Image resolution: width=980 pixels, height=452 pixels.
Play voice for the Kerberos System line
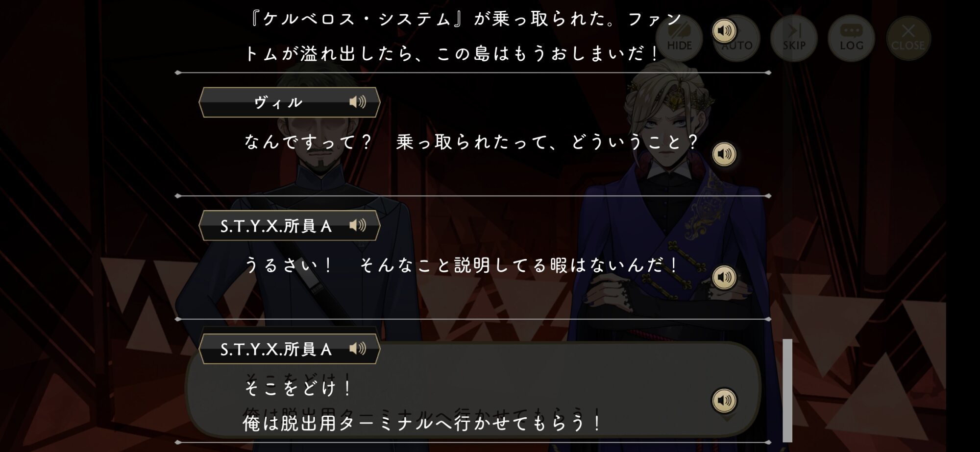click(724, 31)
